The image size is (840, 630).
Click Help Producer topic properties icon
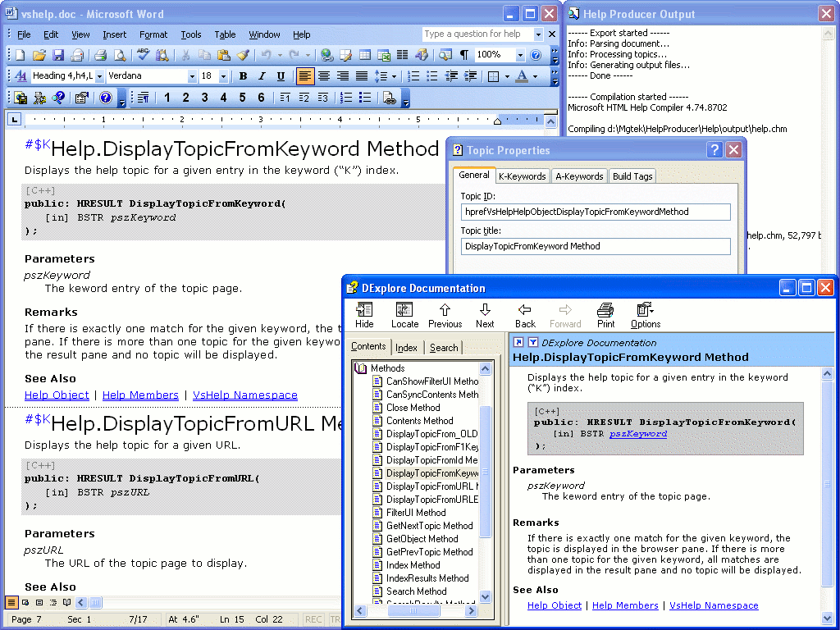point(81,98)
